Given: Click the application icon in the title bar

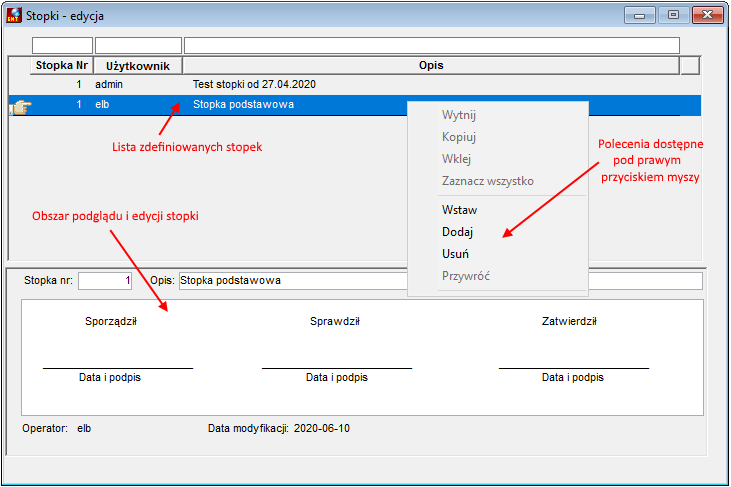Looking at the screenshot, I should (14, 15).
